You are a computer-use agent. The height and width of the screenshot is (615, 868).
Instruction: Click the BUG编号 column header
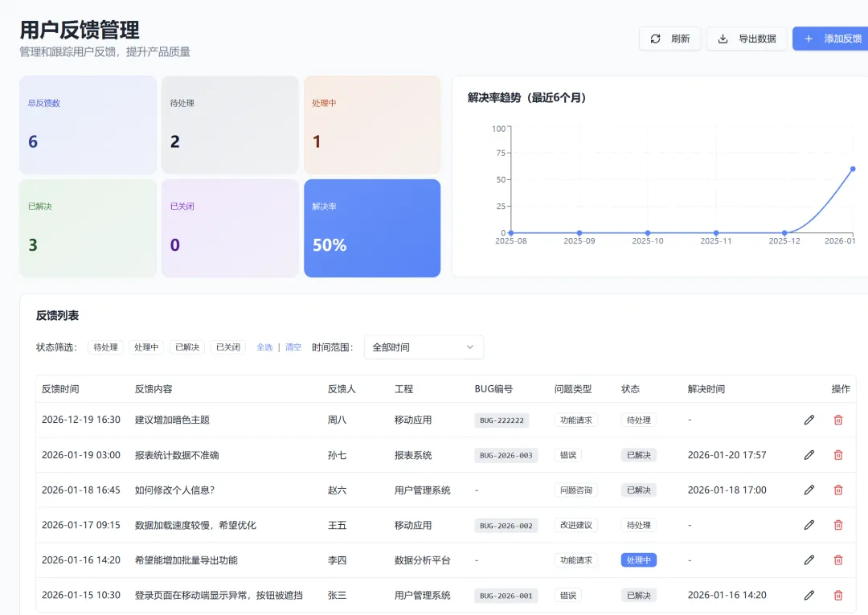pyautogui.click(x=493, y=389)
